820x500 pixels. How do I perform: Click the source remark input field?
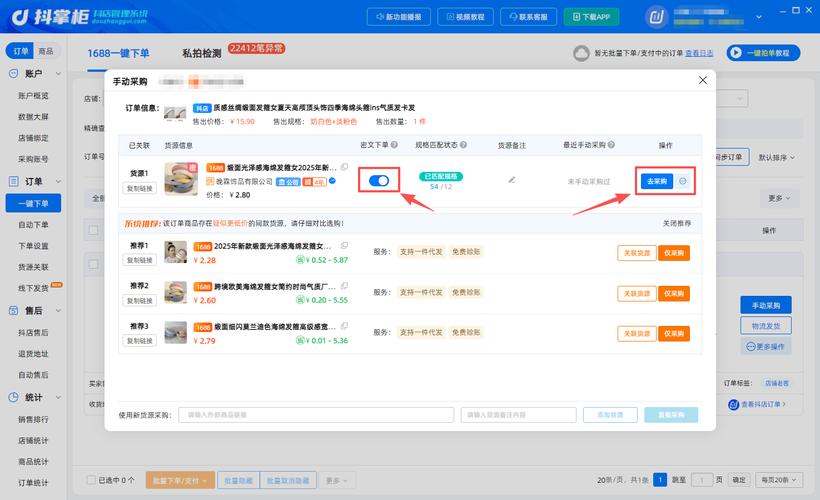coord(518,415)
